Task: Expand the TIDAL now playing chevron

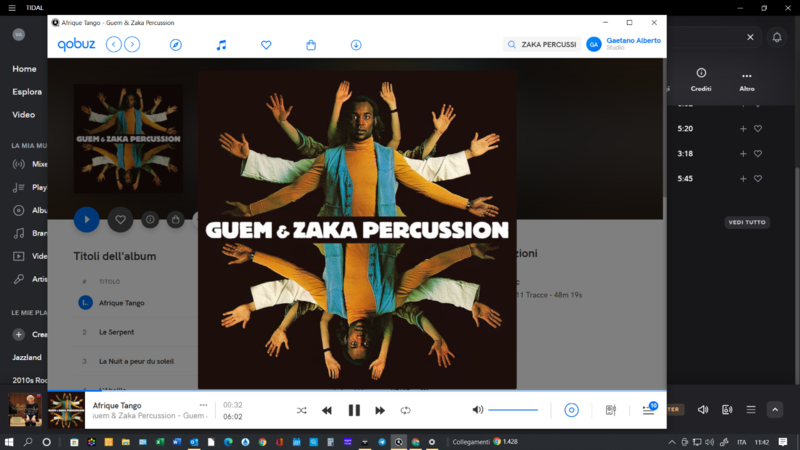Action: pyautogui.click(x=775, y=409)
